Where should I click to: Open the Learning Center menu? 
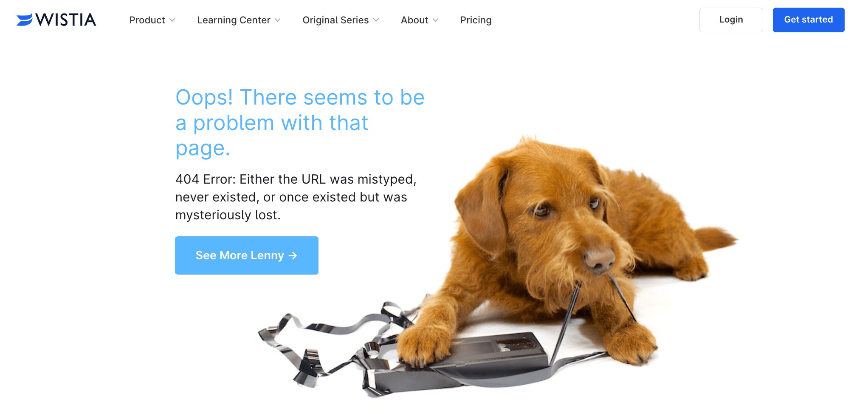pos(239,20)
